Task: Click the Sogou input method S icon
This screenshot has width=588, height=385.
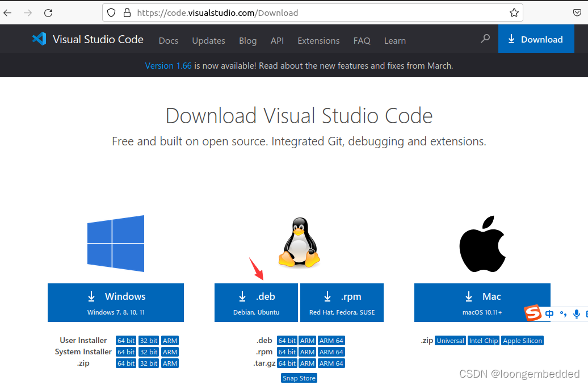Action: pos(533,313)
